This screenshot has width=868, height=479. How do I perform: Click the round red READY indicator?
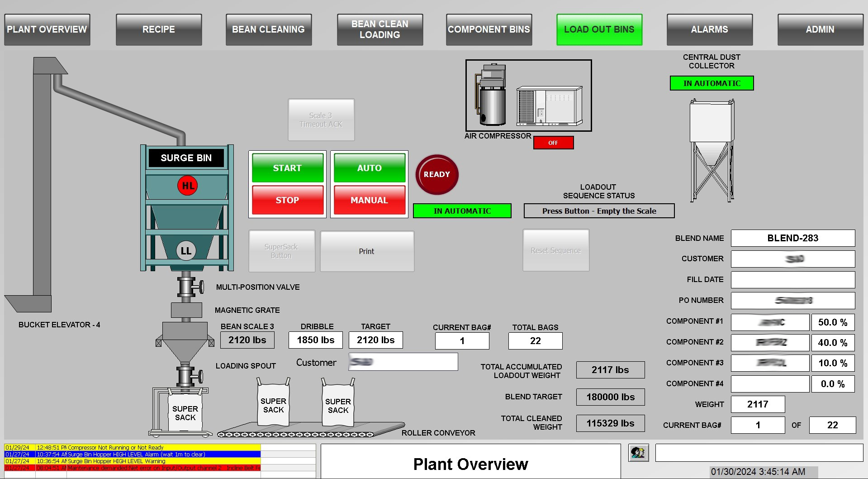click(436, 175)
